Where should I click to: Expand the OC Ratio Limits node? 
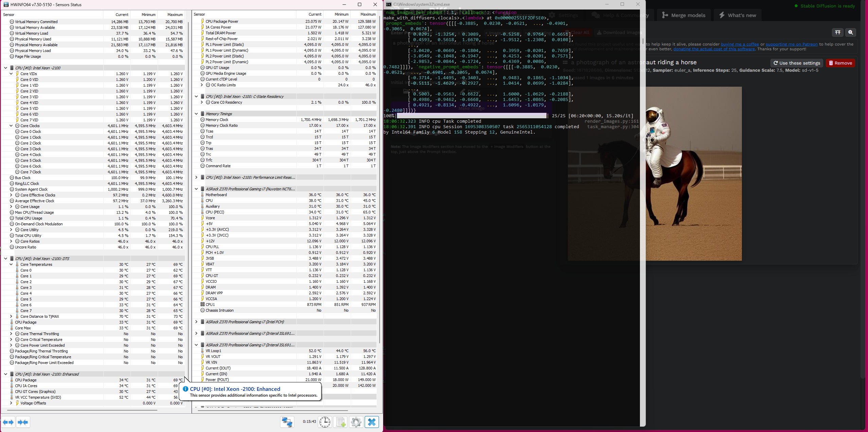point(202,85)
